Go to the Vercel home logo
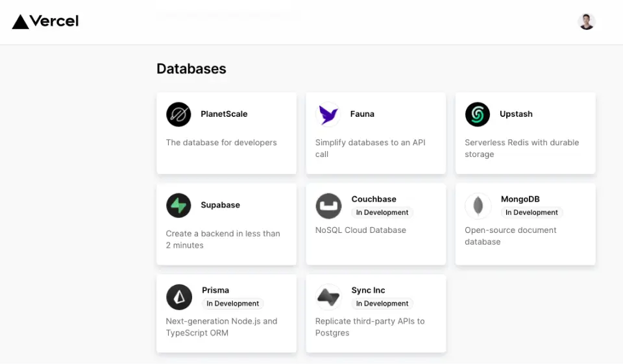 point(45,21)
